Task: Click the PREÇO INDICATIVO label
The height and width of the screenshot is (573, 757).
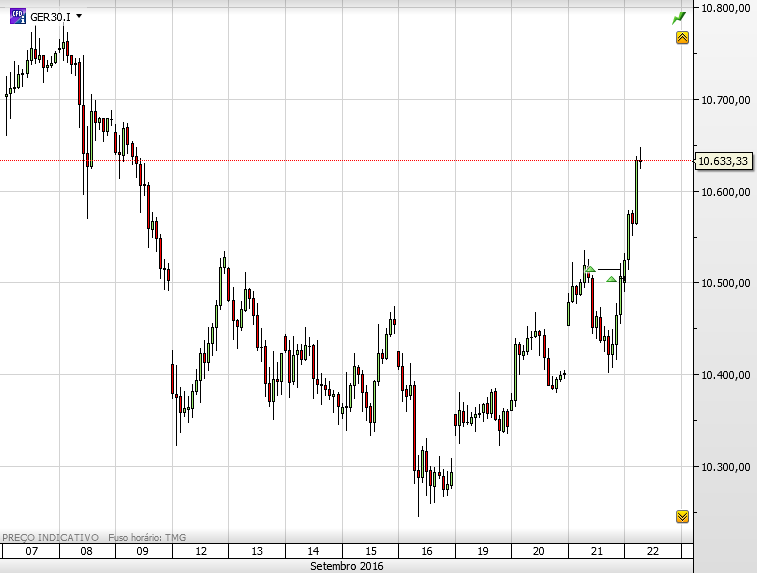Action: (x=50, y=537)
